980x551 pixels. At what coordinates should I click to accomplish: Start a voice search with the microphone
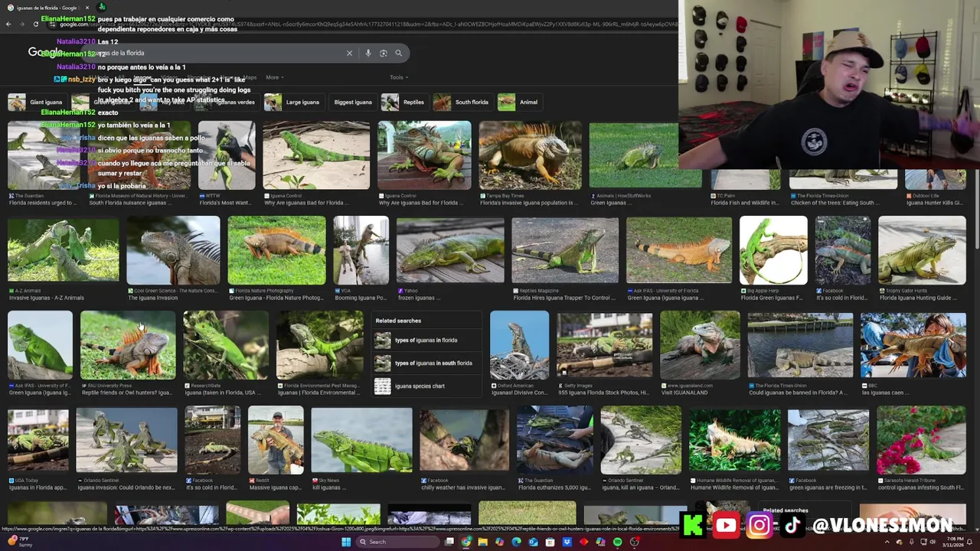[368, 54]
